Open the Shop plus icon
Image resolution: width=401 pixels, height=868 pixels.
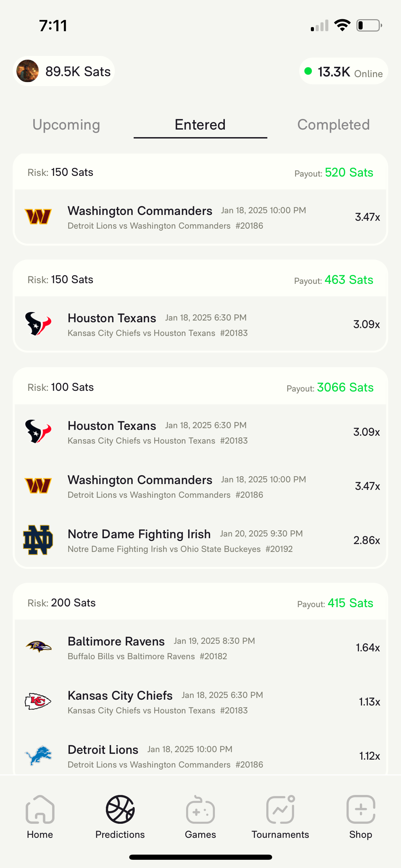tap(361, 809)
